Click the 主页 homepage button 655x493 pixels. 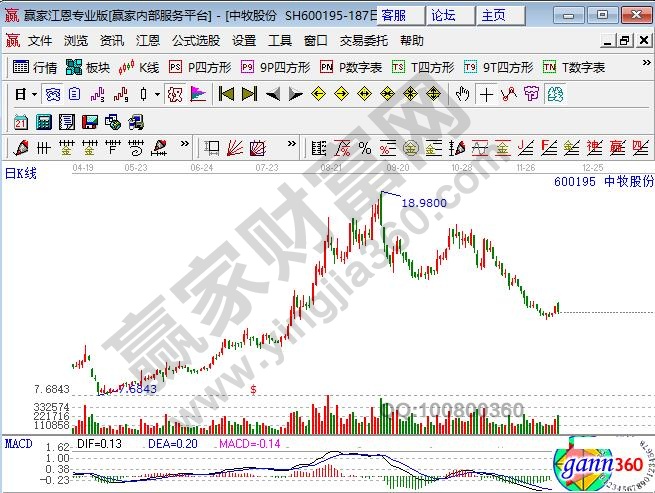pos(493,15)
